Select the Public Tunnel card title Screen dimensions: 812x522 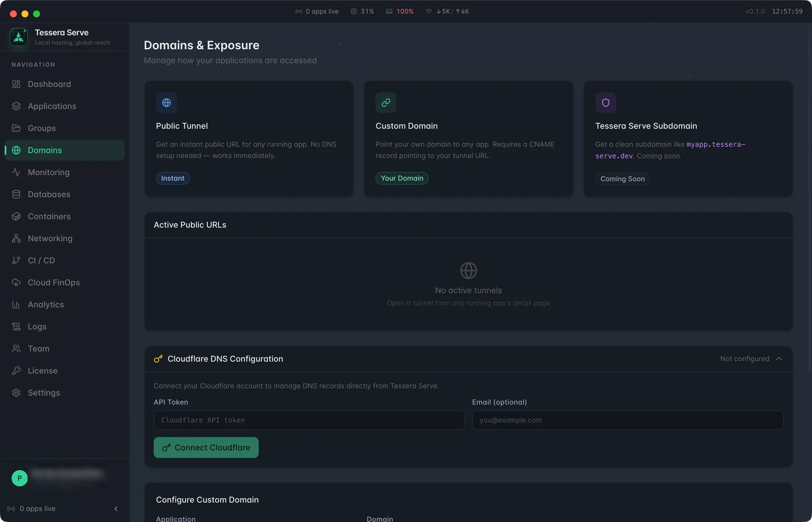182,126
